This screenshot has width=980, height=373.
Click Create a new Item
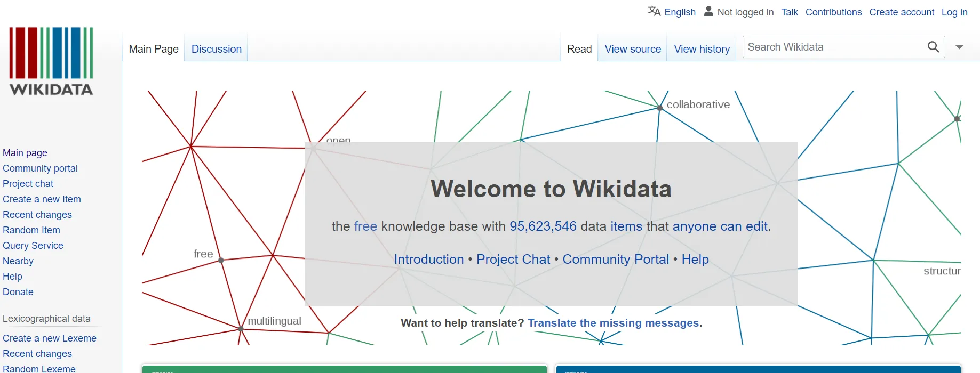[x=42, y=199]
